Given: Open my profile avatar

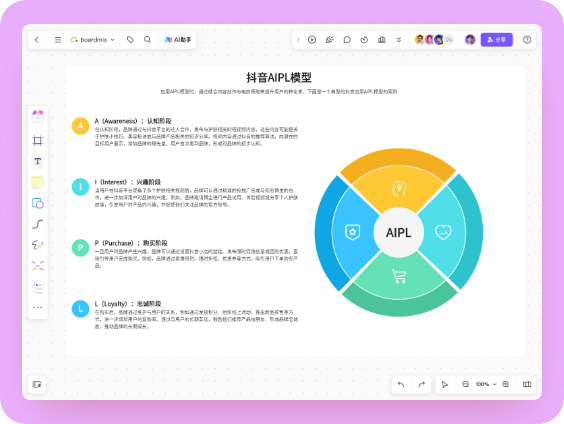Looking at the screenshot, I should pos(470,40).
